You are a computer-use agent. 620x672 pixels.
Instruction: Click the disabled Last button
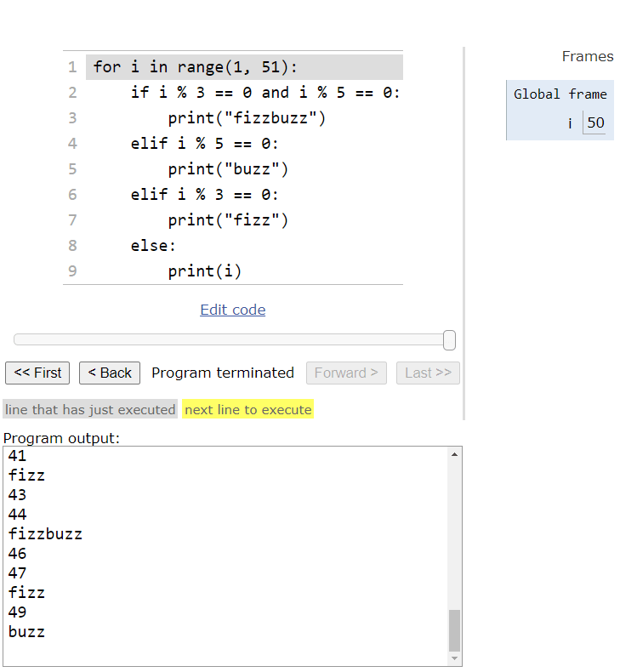coord(428,373)
